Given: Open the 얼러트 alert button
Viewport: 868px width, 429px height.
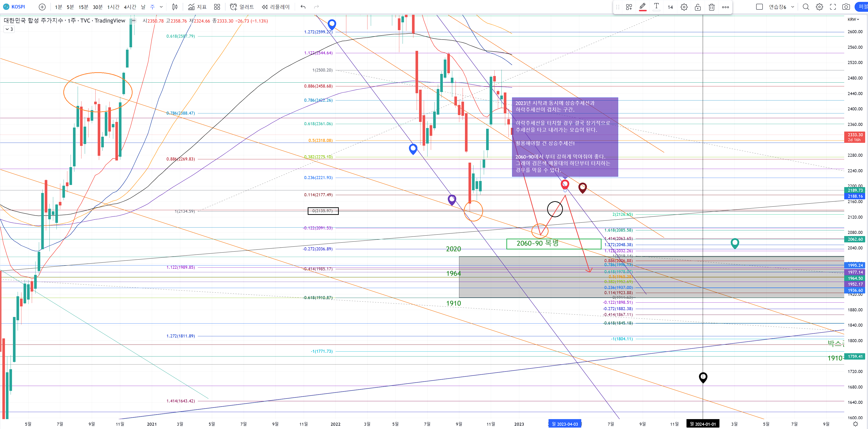Looking at the screenshot, I should click(242, 7).
